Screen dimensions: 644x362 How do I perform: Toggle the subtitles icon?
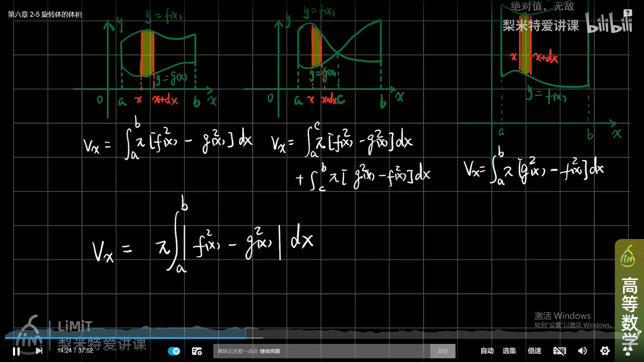pyautogui.click(x=559, y=351)
